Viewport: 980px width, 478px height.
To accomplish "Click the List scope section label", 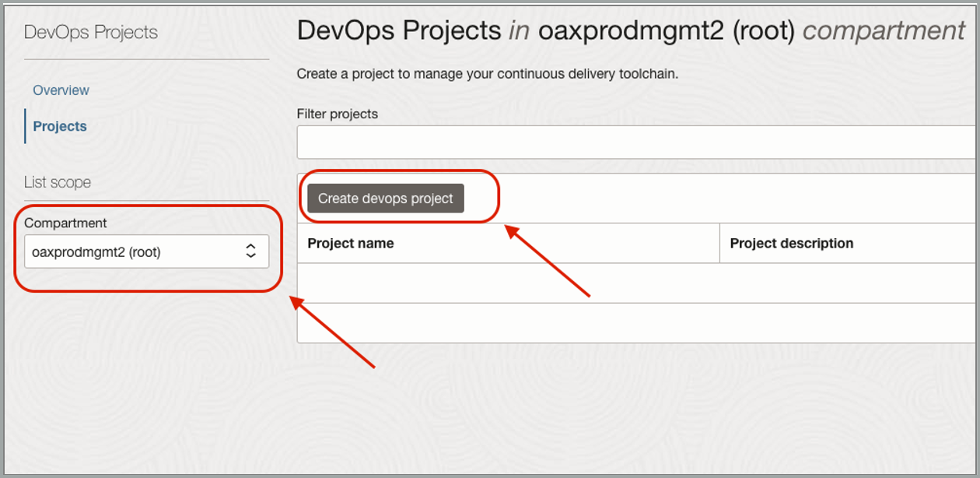I will (x=58, y=181).
